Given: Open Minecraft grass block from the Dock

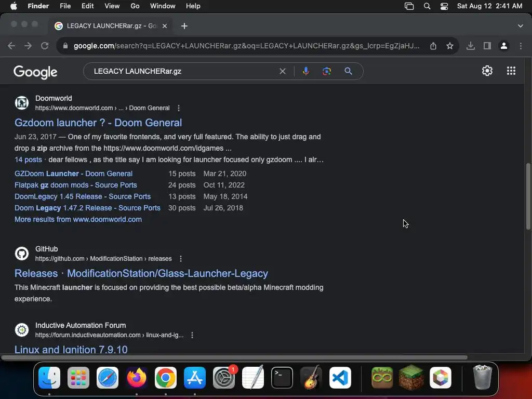Looking at the screenshot, I should point(411,378).
